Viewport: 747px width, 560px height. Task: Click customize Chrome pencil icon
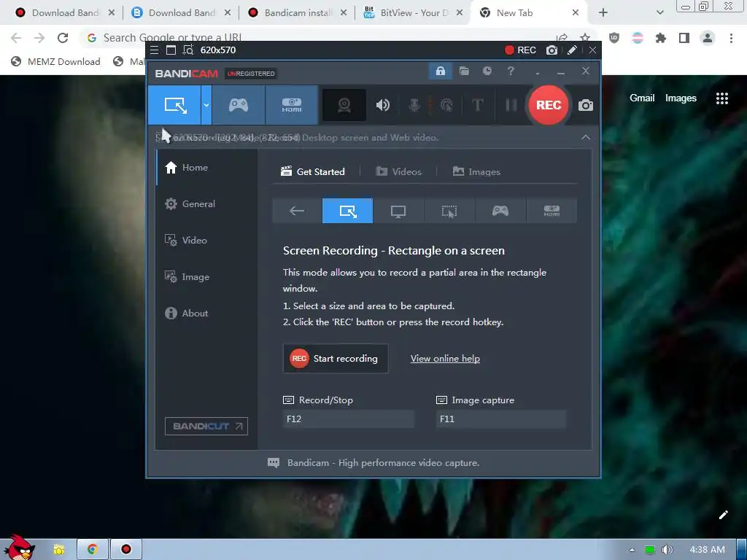(723, 515)
